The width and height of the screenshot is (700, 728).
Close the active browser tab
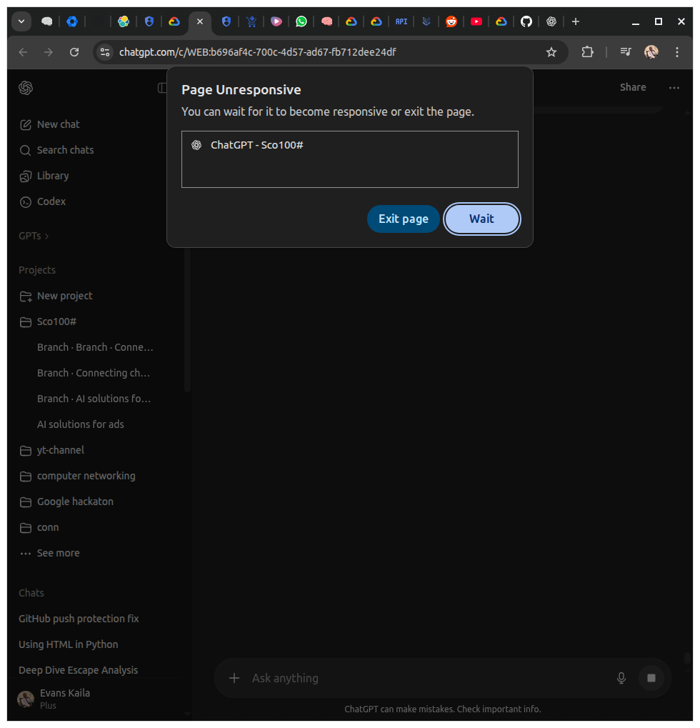click(200, 21)
